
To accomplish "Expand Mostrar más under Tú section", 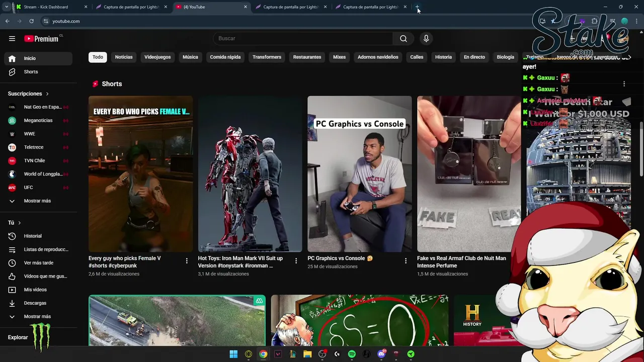I will point(38,317).
